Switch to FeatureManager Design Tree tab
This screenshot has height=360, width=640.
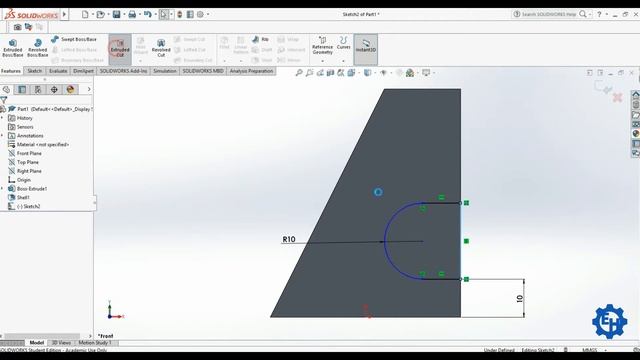tap(6, 89)
